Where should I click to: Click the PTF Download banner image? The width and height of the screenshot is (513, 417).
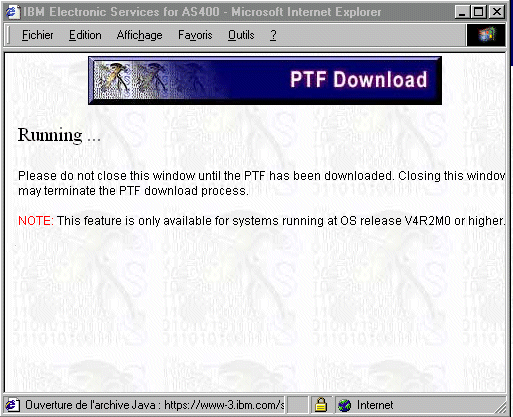click(265, 80)
